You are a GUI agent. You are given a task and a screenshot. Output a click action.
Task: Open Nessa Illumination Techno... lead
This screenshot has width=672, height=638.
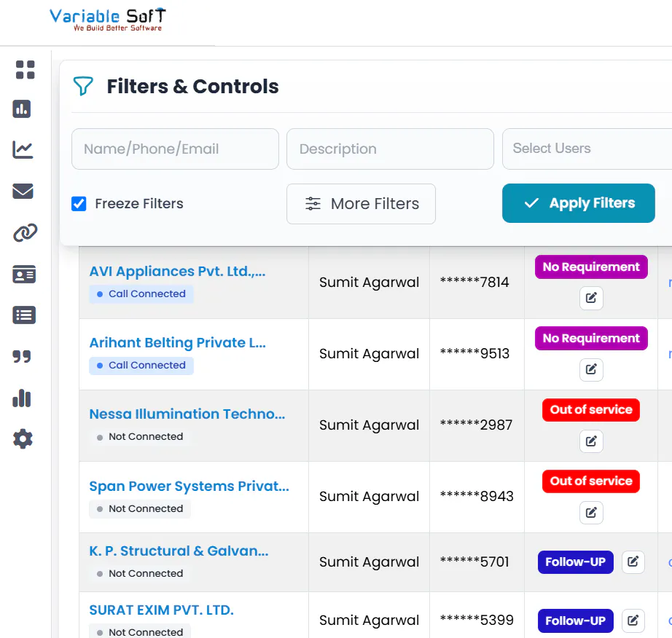coord(187,414)
